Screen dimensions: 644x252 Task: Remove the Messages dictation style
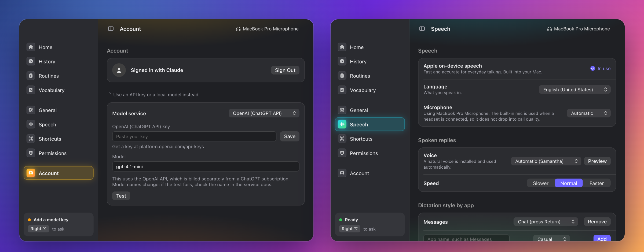point(597,222)
